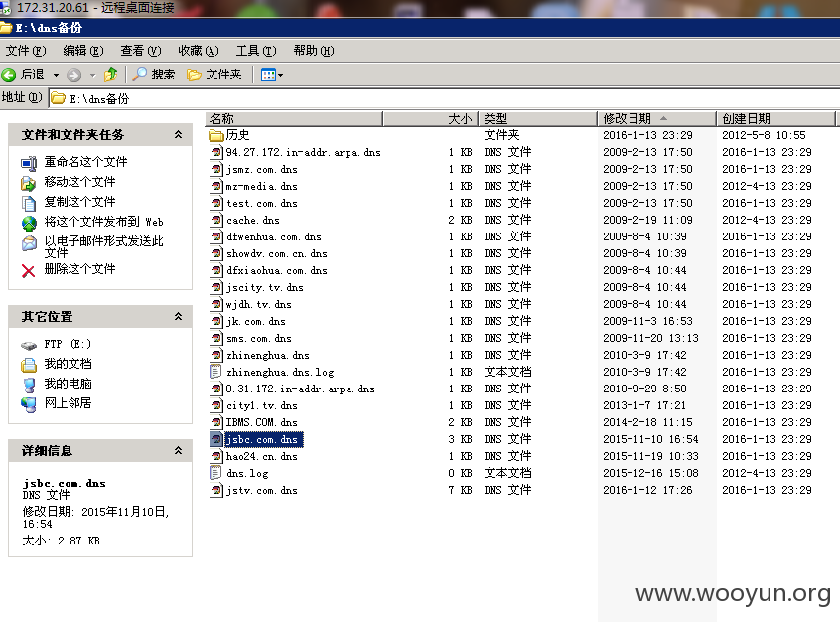Click 复制这个文件 task link
This screenshot has height=622, width=840.
click(x=79, y=201)
